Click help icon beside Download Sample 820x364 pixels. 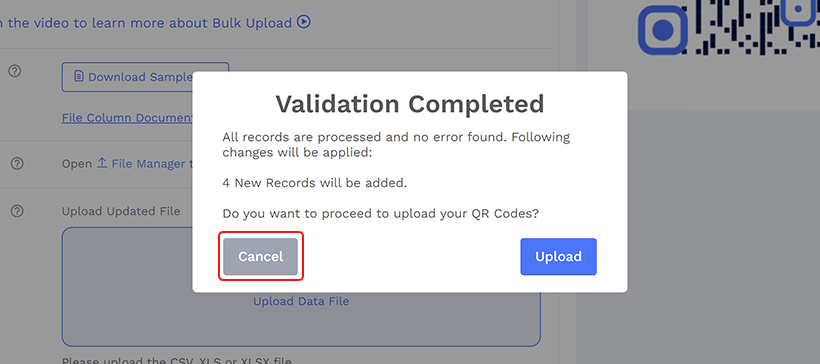click(15, 71)
